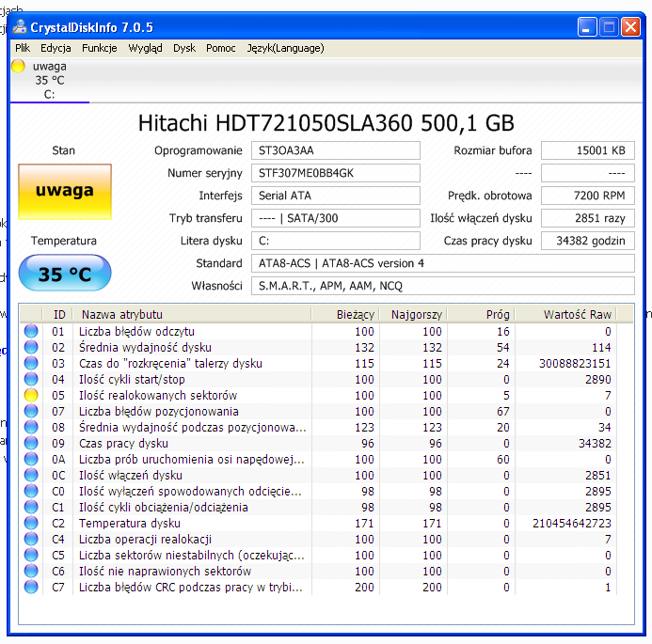
Task: Click the blue status orb for attribute 04
Action: (31, 379)
